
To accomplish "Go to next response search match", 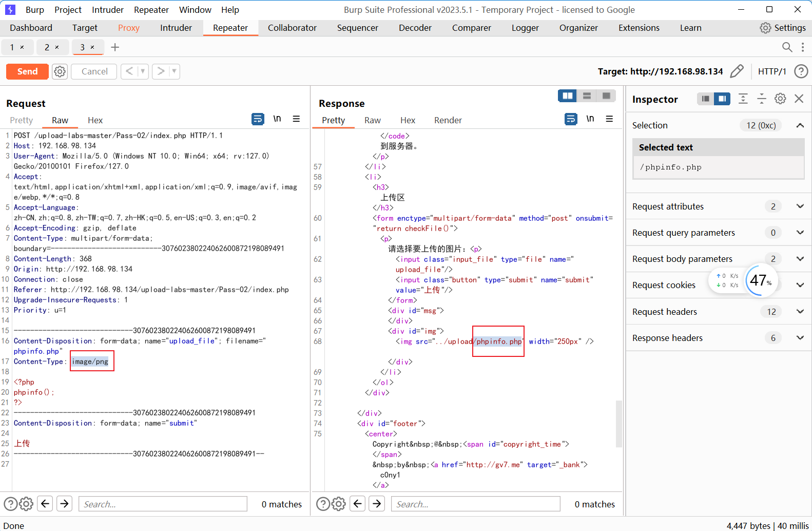I will pos(377,504).
